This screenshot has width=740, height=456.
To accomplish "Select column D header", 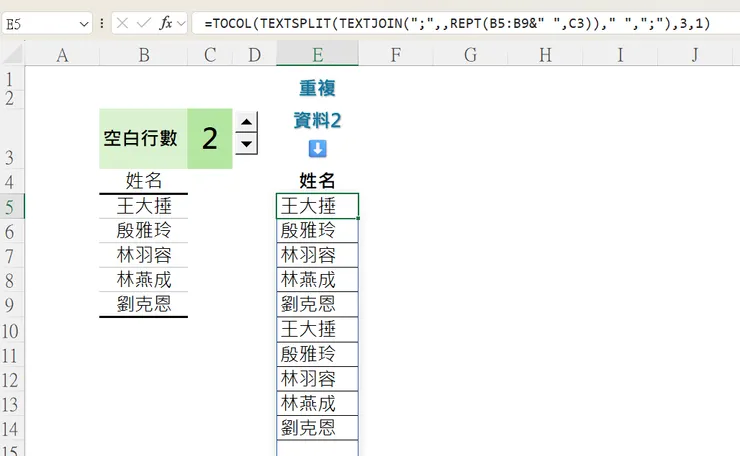I will (254, 55).
